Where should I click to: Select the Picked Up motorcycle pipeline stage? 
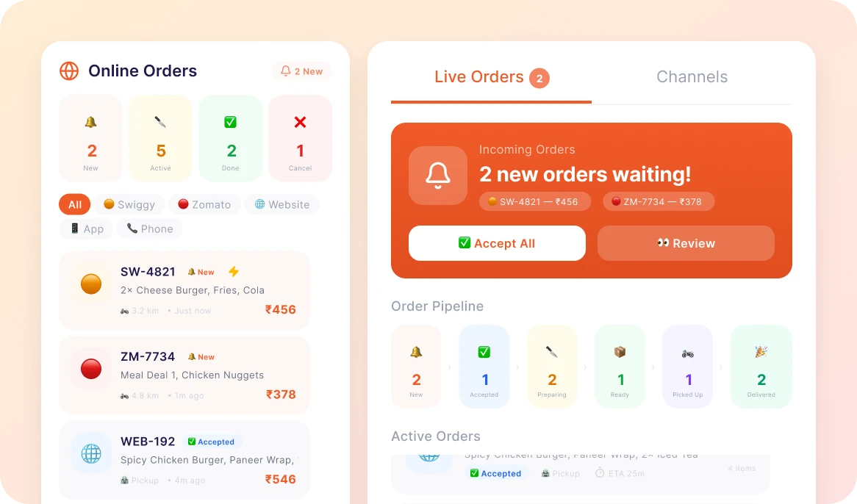pos(687,367)
